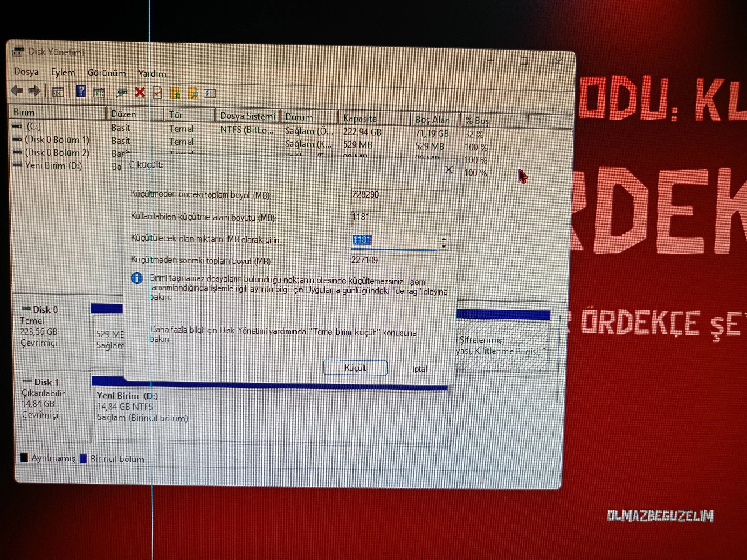Open the Eylem menu

click(x=63, y=73)
